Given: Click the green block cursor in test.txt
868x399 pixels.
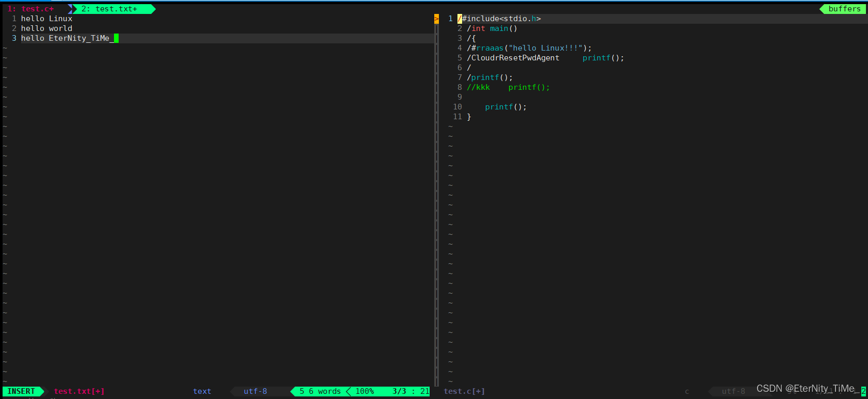Looking at the screenshot, I should 116,38.
